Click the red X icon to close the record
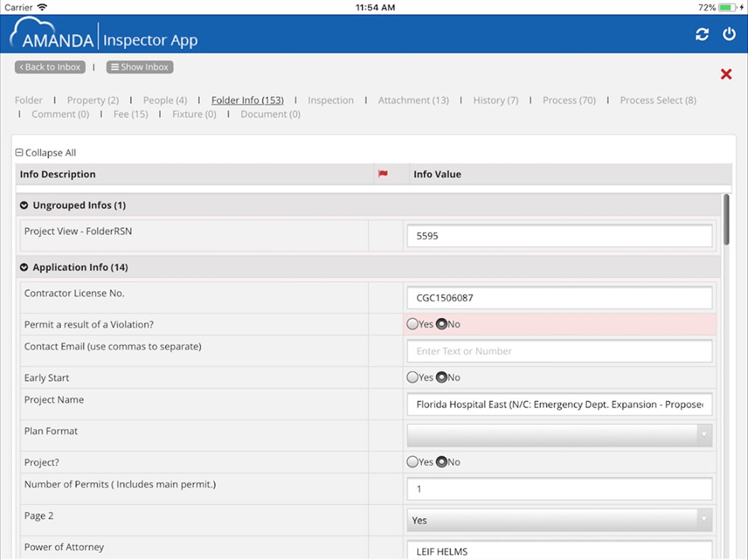This screenshot has height=560, width=748. 725,73
